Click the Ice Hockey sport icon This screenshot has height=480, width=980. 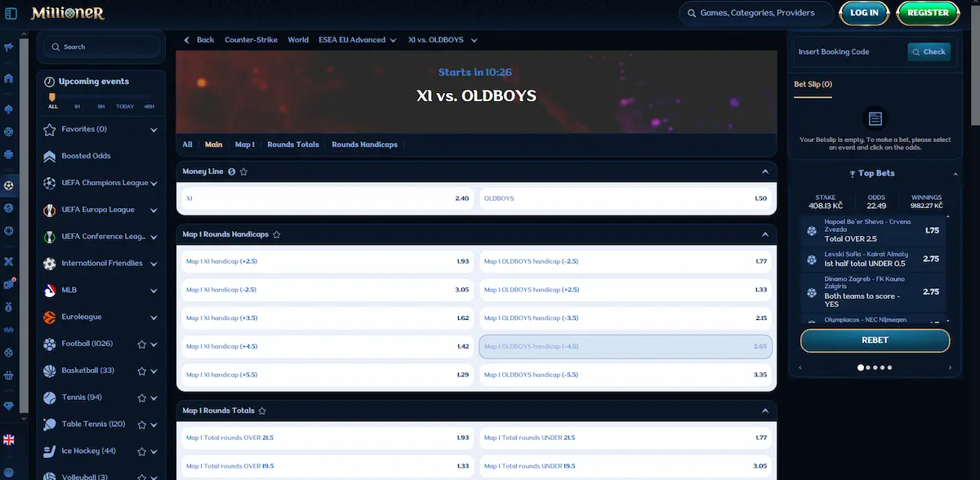click(49, 451)
